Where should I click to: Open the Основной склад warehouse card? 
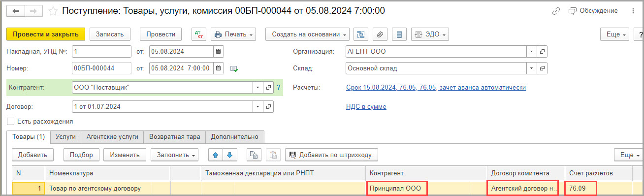click(x=542, y=68)
